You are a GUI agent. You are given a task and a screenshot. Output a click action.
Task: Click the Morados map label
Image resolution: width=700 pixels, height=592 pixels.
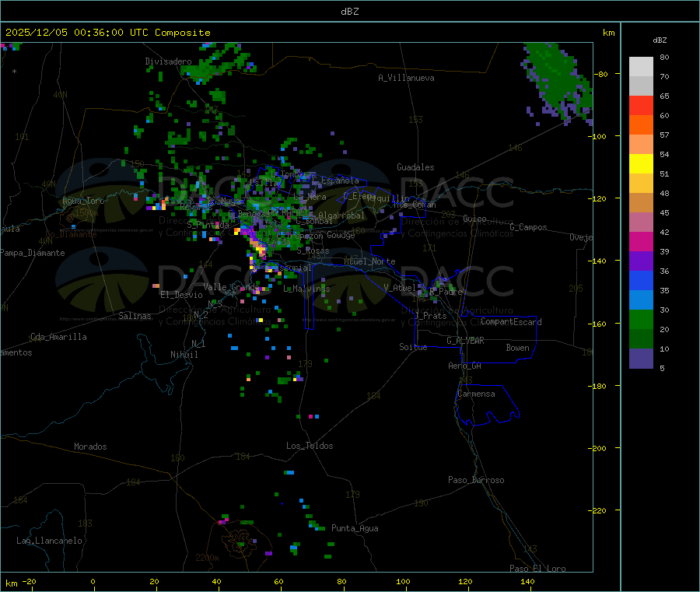click(x=91, y=447)
